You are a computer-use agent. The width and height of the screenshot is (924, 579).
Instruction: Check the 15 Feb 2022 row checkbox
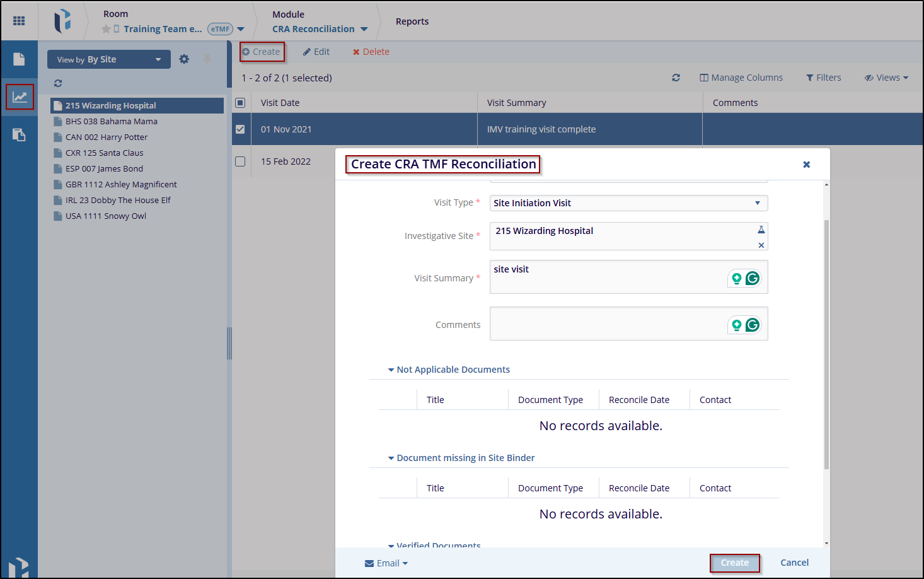click(x=240, y=161)
